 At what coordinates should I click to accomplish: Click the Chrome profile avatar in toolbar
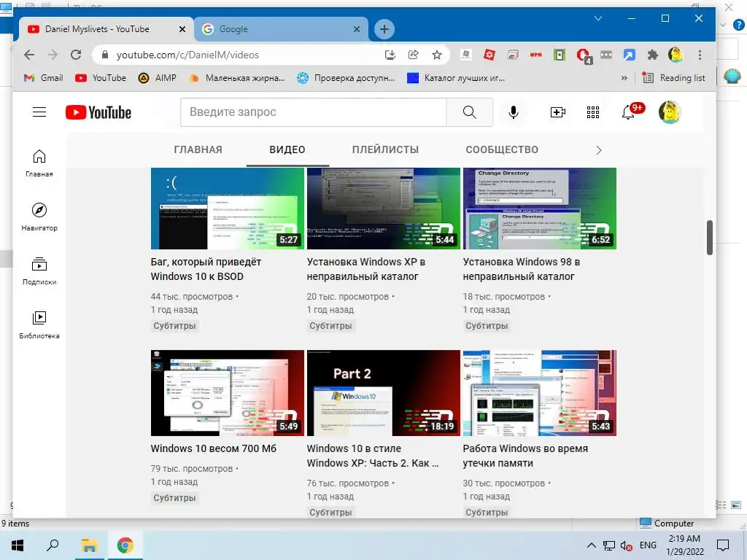tap(675, 55)
